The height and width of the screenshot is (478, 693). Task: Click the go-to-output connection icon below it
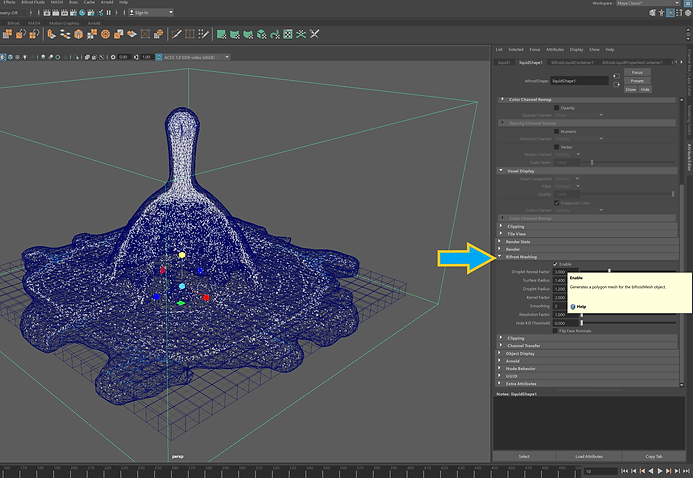616,84
